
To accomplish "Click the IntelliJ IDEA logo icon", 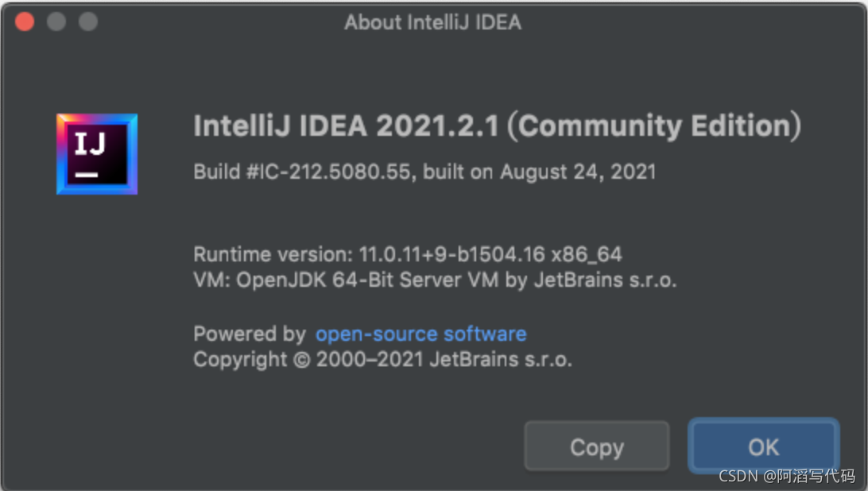I will [x=97, y=154].
